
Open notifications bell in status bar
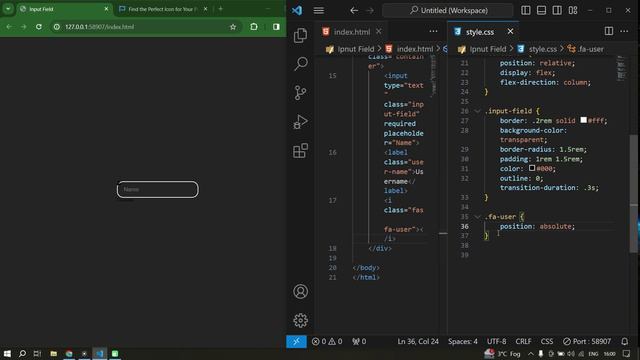coord(624,341)
